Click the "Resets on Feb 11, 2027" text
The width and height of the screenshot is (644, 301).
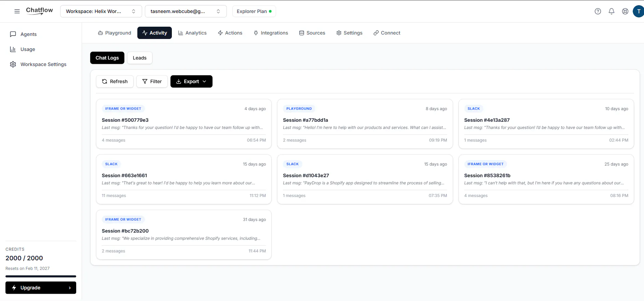pos(28,269)
